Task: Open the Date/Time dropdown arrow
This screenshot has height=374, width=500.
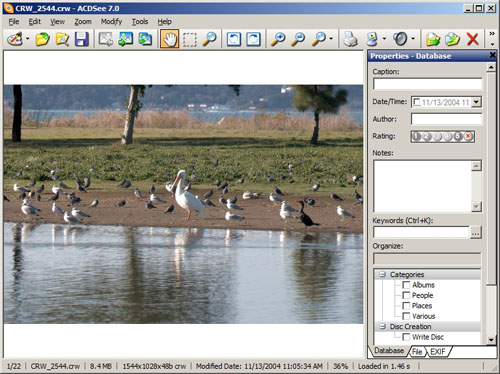Action: tap(477, 102)
